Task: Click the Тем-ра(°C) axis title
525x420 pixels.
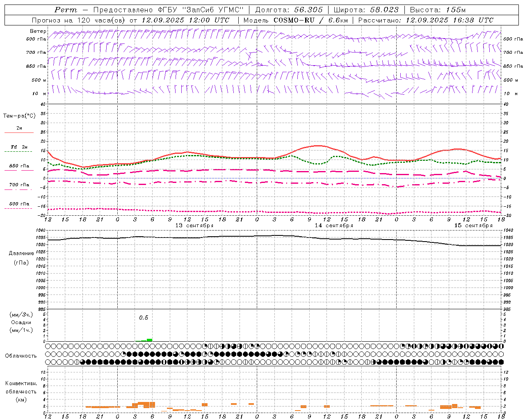Action: pyautogui.click(x=19, y=116)
